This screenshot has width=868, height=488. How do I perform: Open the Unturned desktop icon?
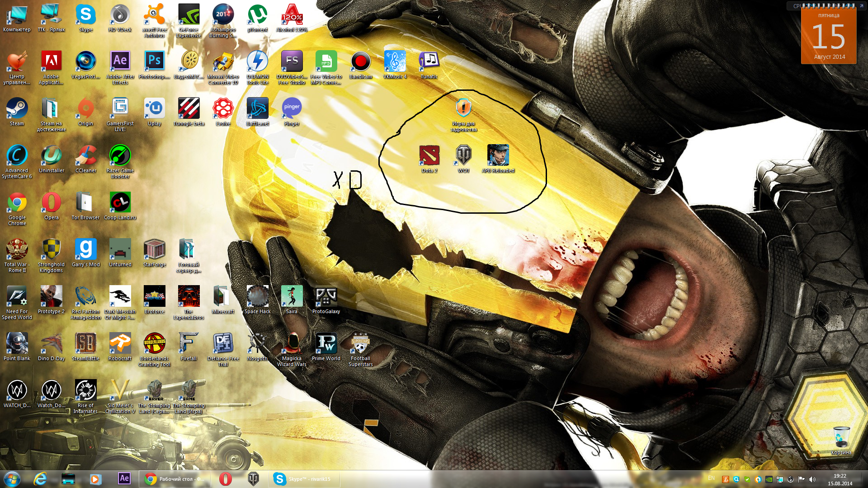click(120, 253)
